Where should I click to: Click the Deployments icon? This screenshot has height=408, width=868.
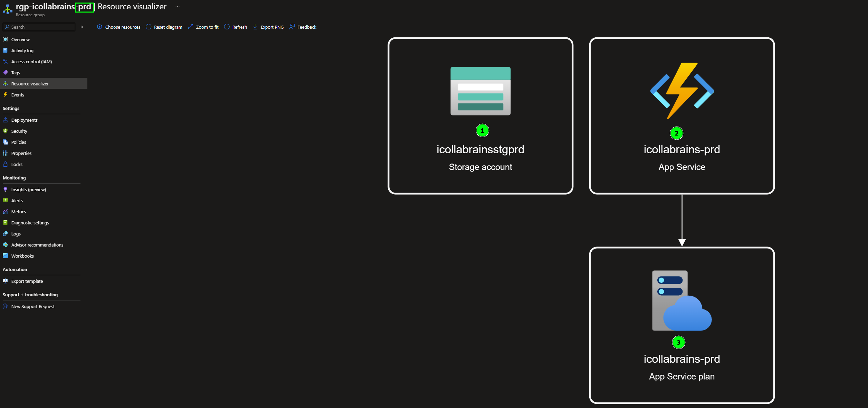point(5,120)
